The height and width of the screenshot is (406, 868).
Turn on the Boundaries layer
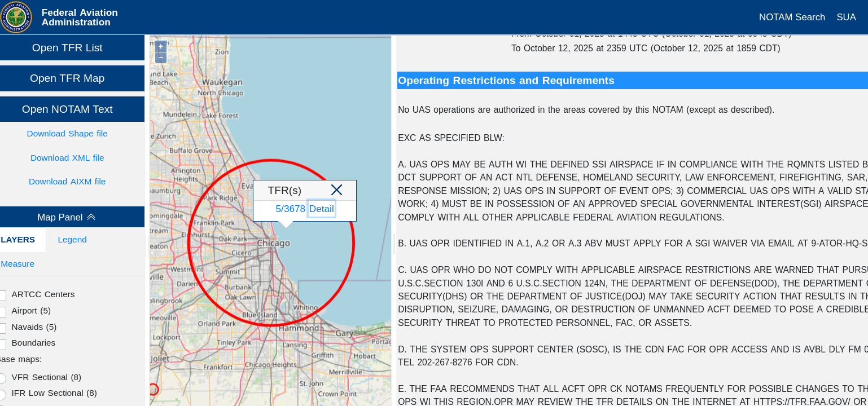click(x=3, y=343)
